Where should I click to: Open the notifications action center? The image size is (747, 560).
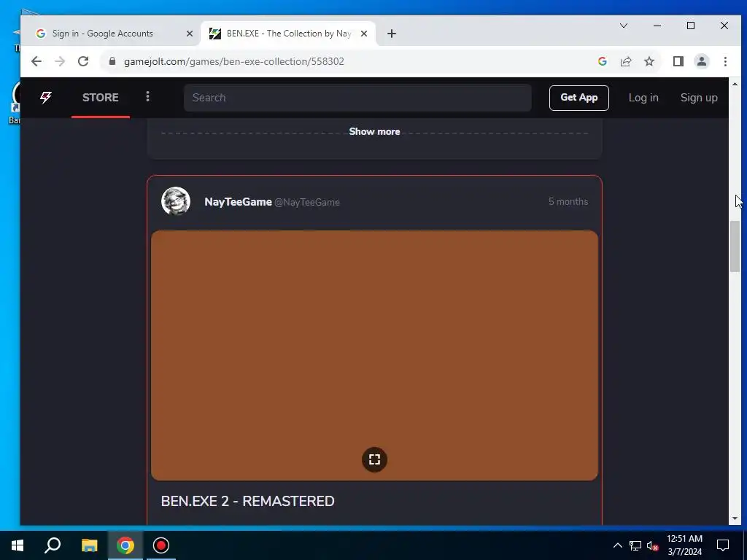tap(723, 545)
